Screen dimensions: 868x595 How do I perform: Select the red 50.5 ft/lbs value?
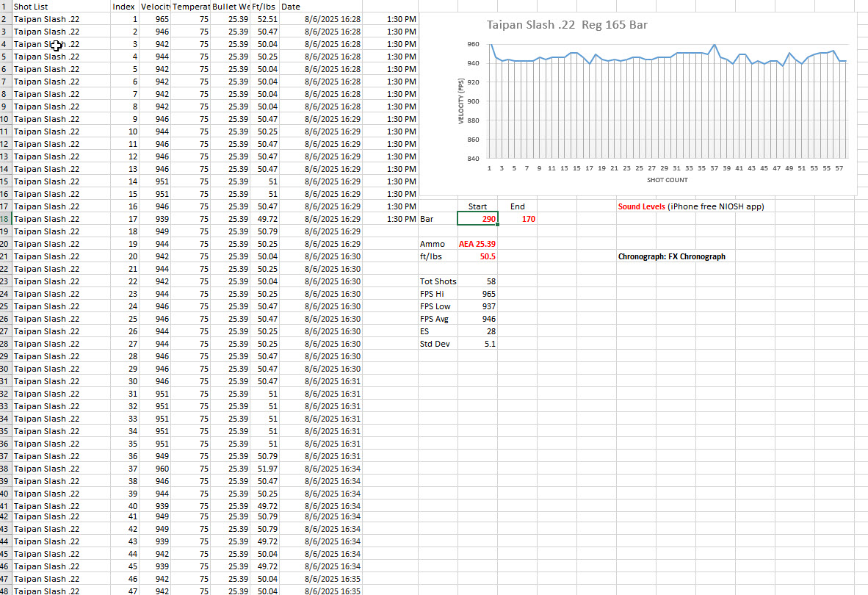point(478,257)
